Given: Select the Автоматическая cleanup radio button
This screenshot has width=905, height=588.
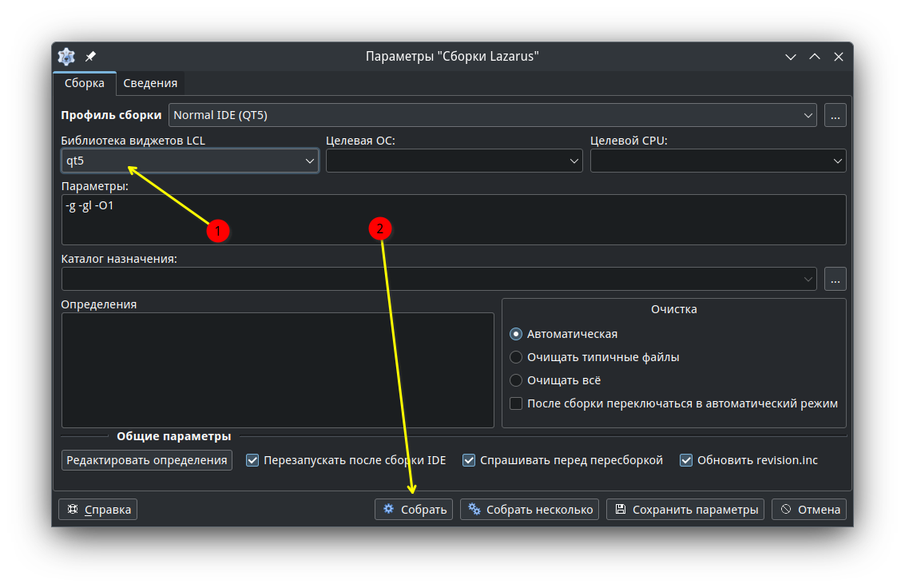Looking at the screenshot, I should [516, 334].
